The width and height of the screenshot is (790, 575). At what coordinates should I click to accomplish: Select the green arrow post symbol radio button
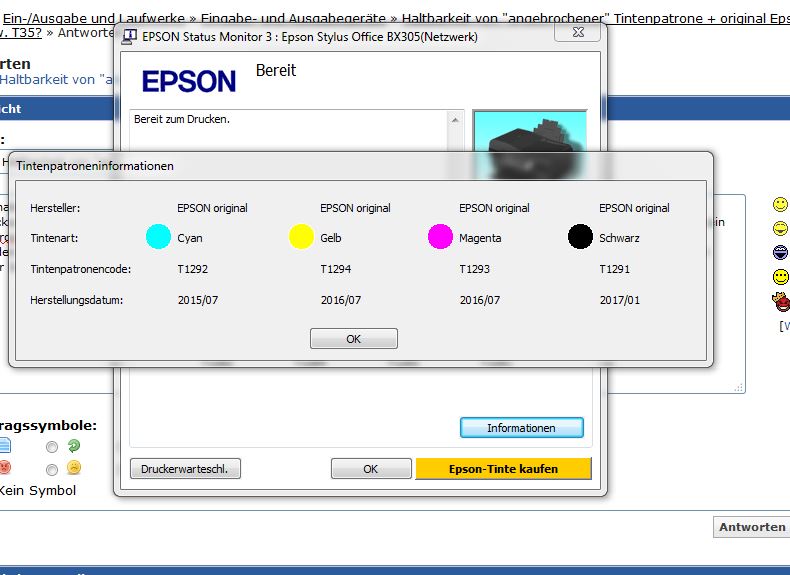tap(51, 447)
